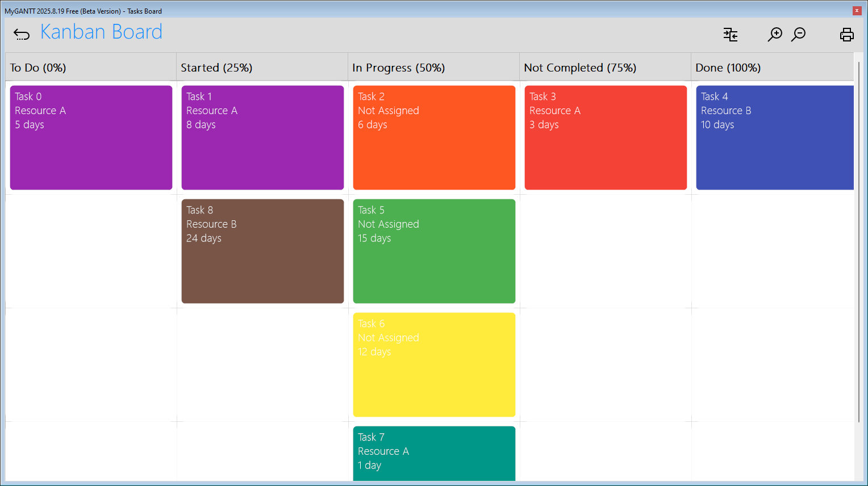Viewport: 868px width, 486px height.
Task: Open the board settings sliders icon
Action: [x=731, y=35]
